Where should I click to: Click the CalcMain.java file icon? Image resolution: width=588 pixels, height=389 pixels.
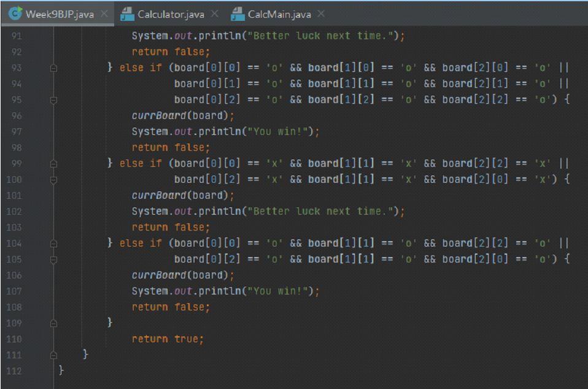point(238,14)
